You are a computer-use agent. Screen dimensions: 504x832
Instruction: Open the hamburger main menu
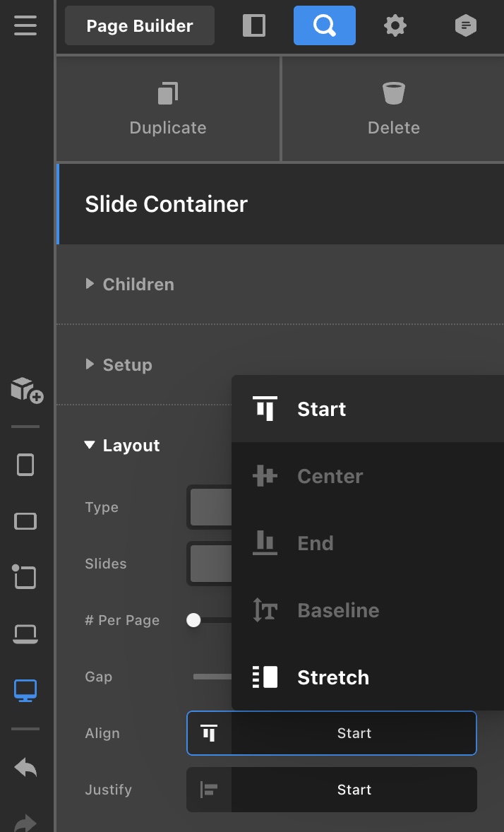point(25,25)
